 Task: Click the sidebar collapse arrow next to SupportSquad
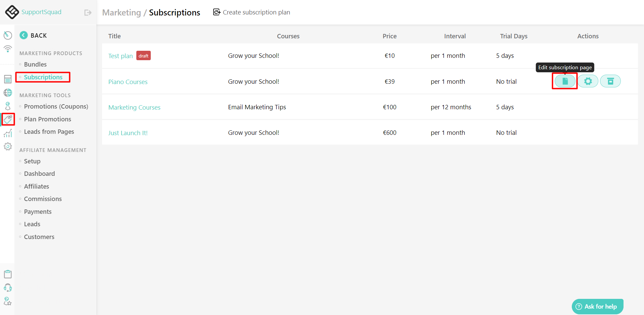point(88,12)
